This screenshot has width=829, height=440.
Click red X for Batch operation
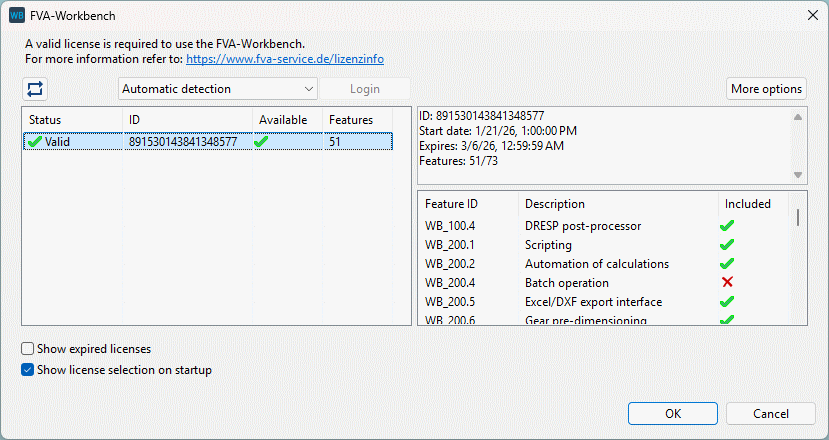click(727, 282)
